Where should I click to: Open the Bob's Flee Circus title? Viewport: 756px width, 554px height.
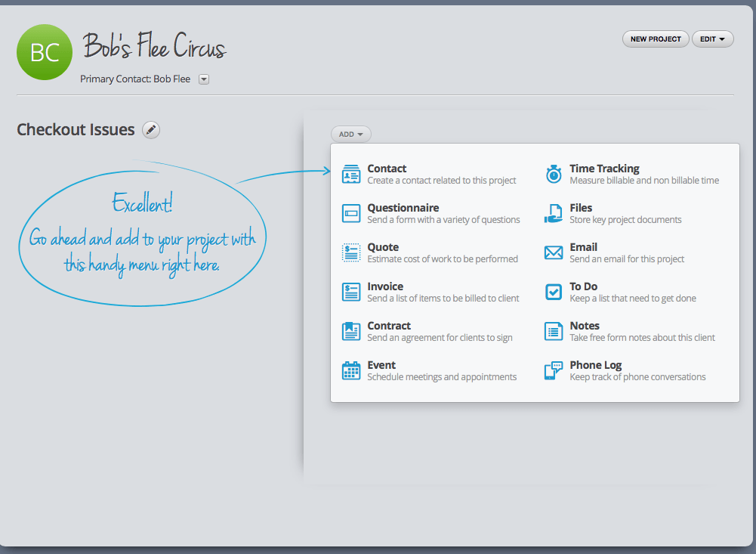coord(154,48)
